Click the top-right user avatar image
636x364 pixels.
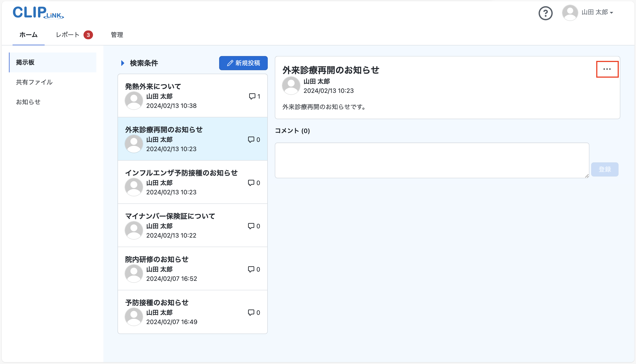(570, 13)
